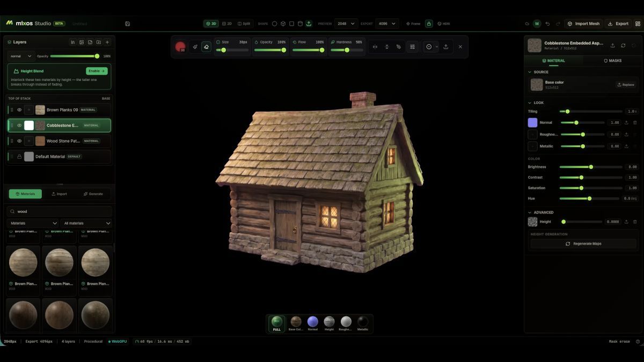Select the plane preview shape
The height and width of the screenshot is (362, 644).
click(291, 24)
